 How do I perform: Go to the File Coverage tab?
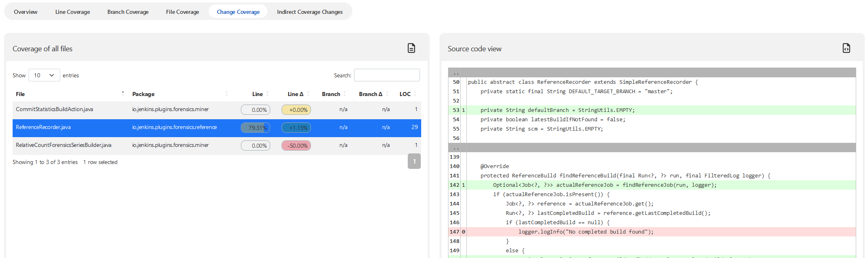click(182, 12)
